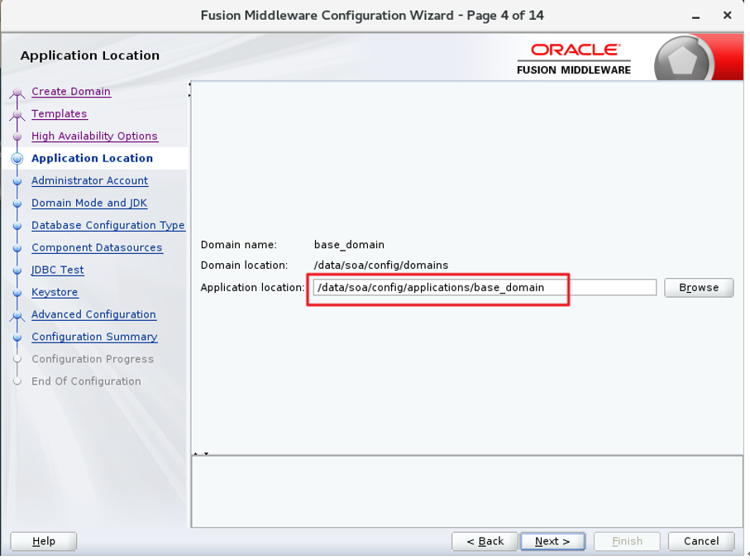Click the Configuration Summary step bullet
Screen dimensions: 750x560
click(x=17, y=337)
